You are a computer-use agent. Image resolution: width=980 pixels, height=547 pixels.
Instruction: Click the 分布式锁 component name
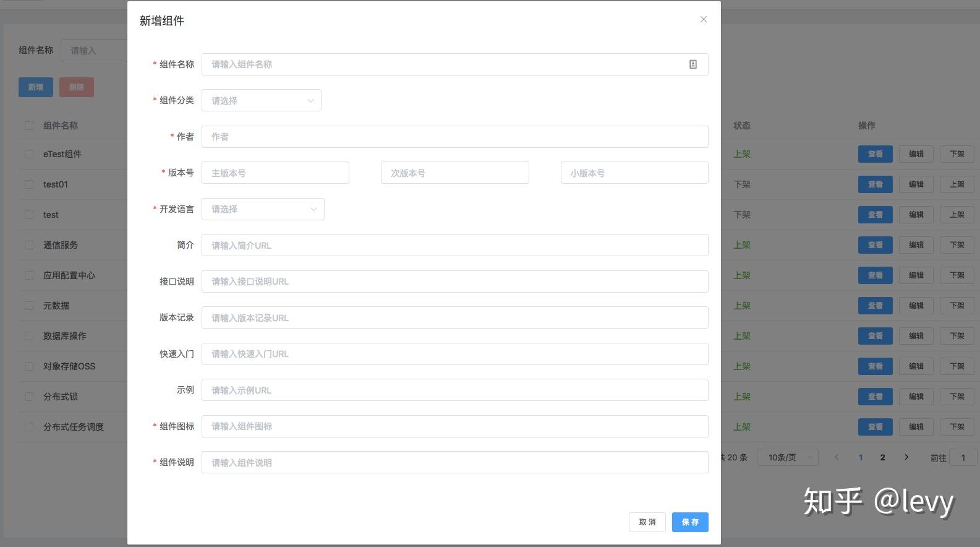coord(61,397)
